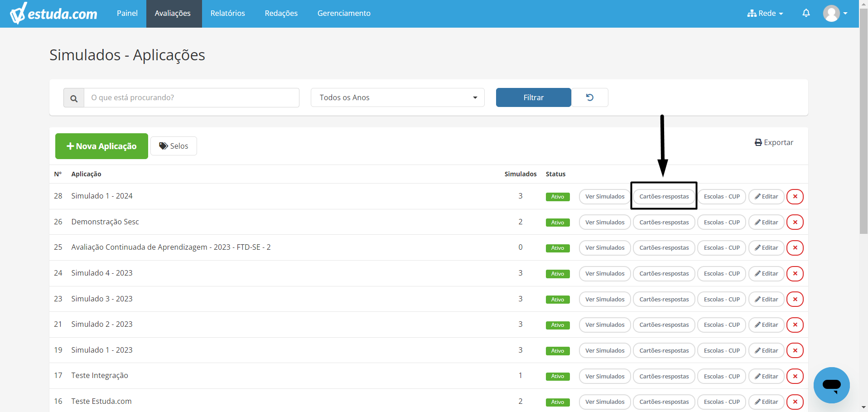Delete Demonstração Sesc with red X icon
This screenshot has width=868, height=412.
795,222
